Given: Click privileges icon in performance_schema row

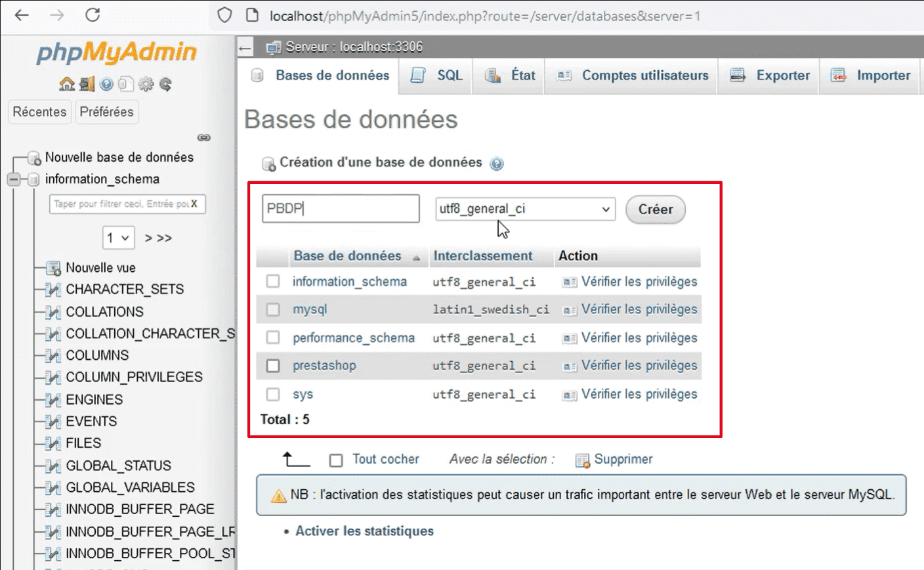Looking at the screenshot, I should point(569,339).
